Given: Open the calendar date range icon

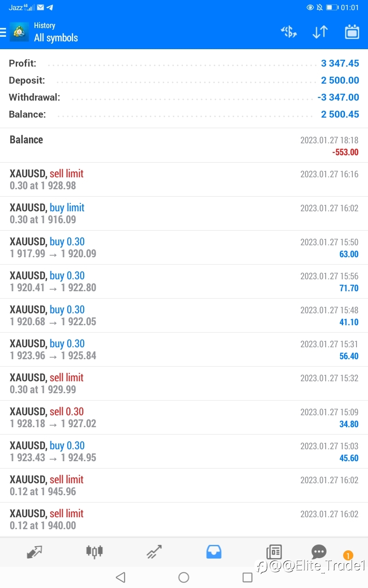Looking at the screenshot, I should tap(352, 32).
